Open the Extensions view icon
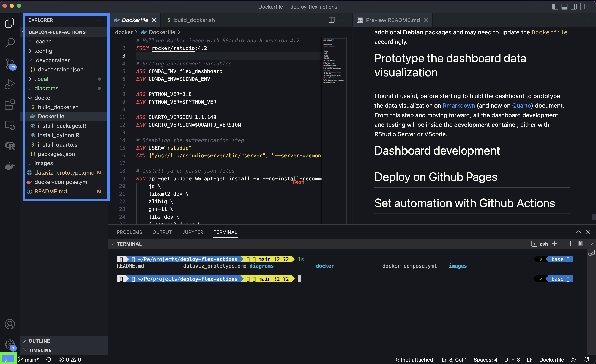This screenshot has width=596, height=364. [x=10, y=105]
